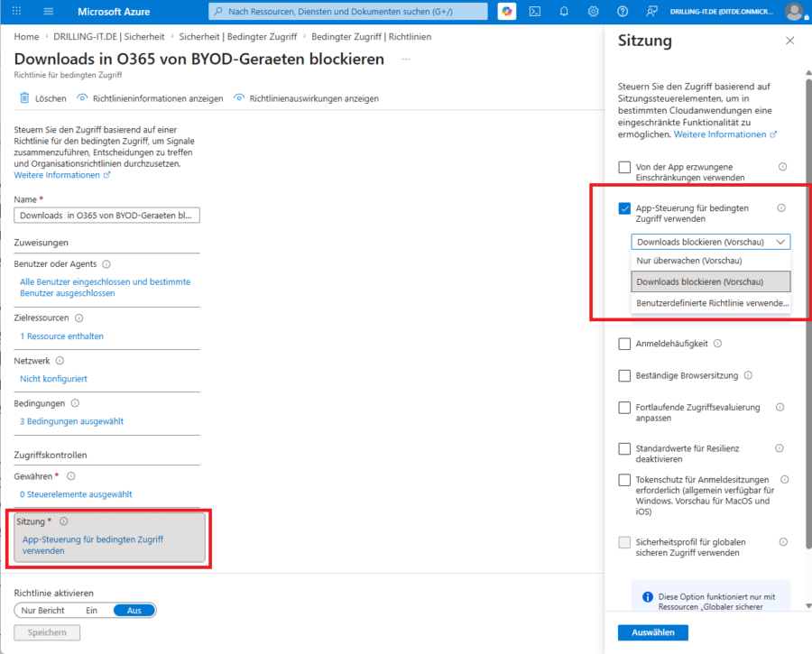Show info for App-Steuerung für bedingten Zugriff

(x=781, y=208)
